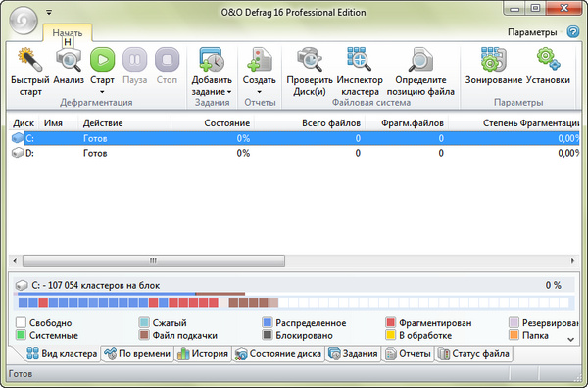Open the Параметры menu
The width and height of the screenshot is (588, 388).
532,32
